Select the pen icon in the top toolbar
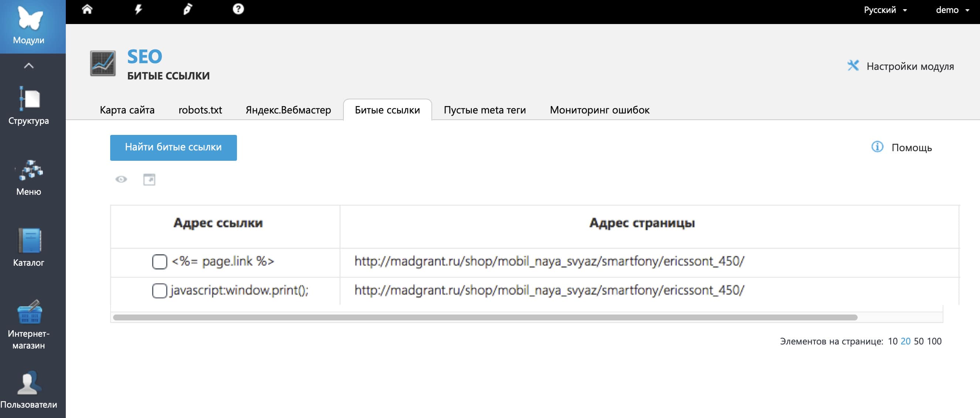The image size is (980, 418). [188, 10]
